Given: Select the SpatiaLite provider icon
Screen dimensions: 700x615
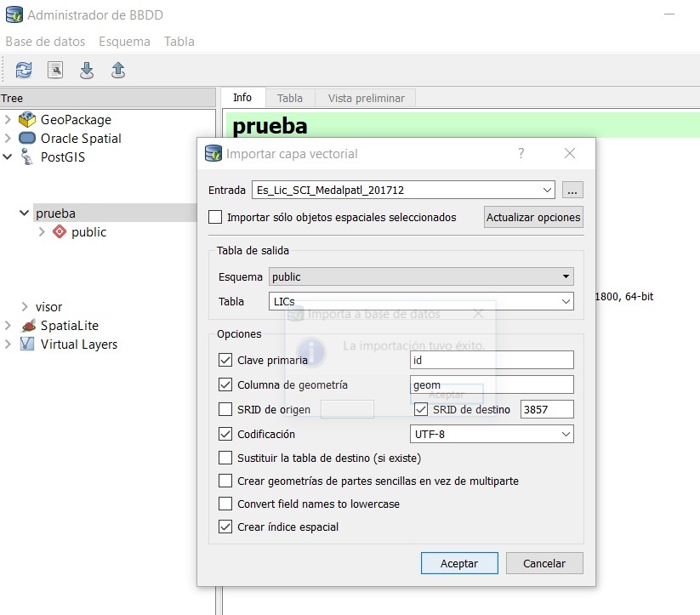Looking at the screenshot, I should [x=28, y=326].
